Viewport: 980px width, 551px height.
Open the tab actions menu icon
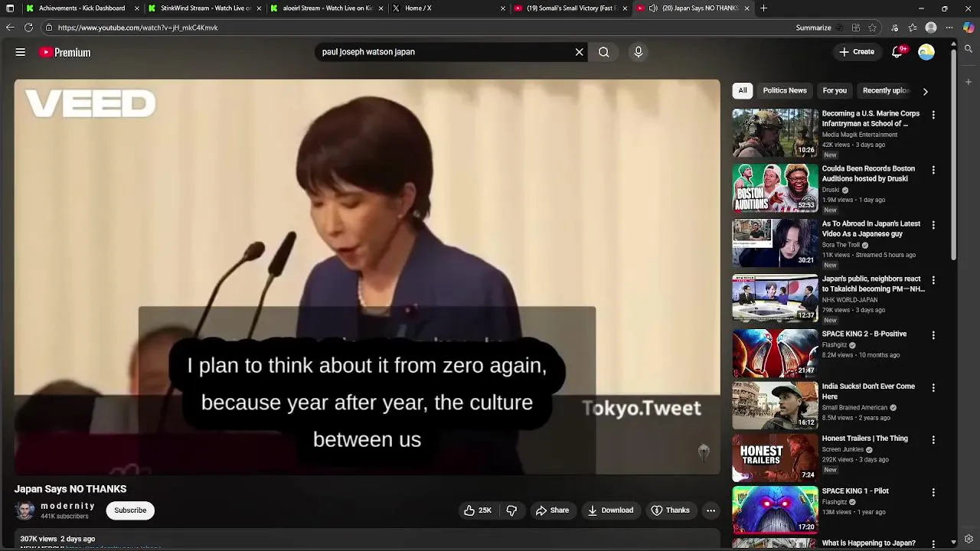[x=10, y=8]
